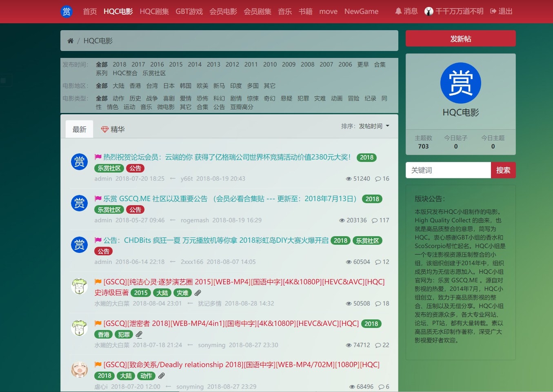Filter by year 2014

tap(195, 64)
